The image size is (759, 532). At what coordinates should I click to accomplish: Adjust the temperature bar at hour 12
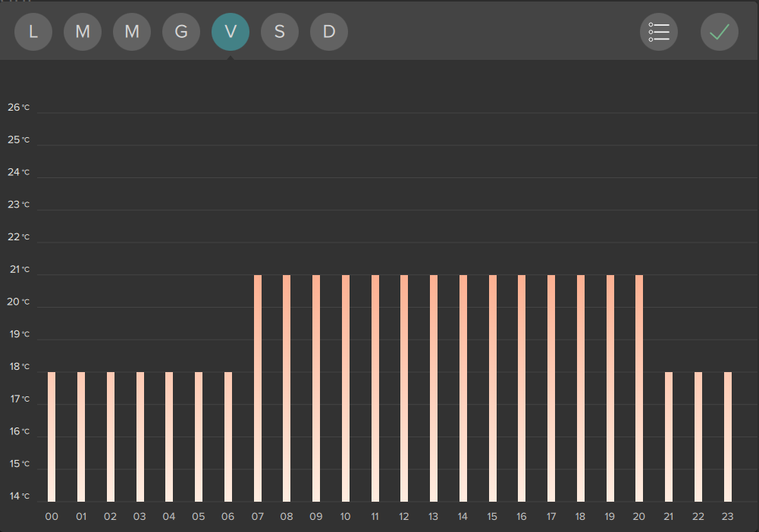point(404,388)
